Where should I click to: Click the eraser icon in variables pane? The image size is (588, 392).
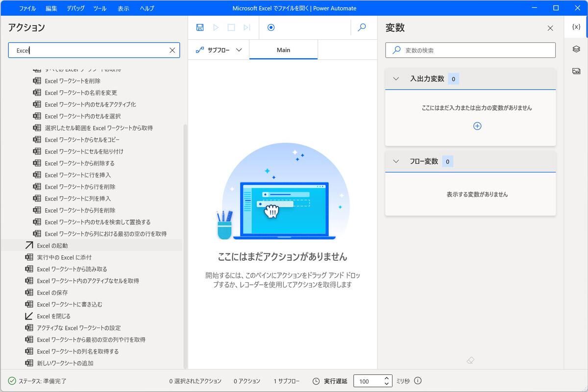tap(470, 360)
